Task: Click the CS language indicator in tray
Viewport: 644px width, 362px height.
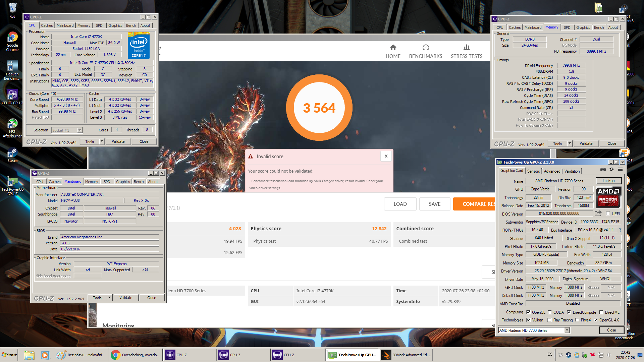Action: [x=550, y=354]
